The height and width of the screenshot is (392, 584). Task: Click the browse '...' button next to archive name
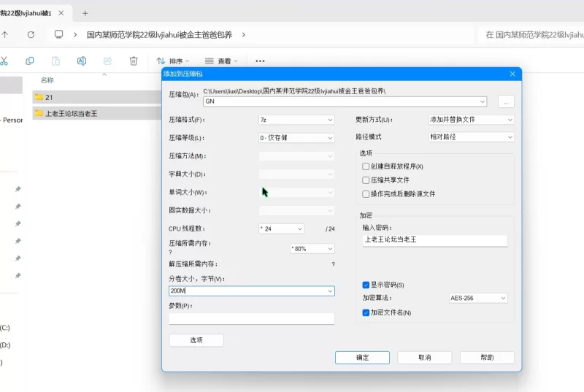[507, 101]
